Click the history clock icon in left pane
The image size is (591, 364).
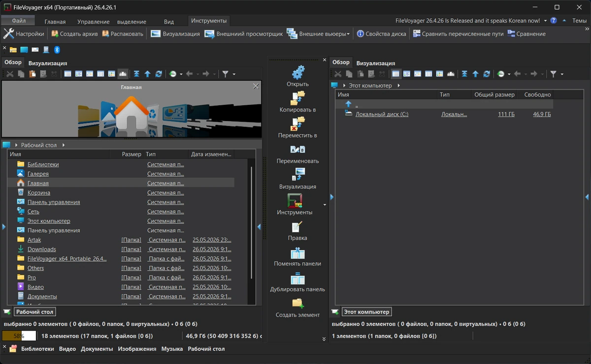click(x=173, y=74)
